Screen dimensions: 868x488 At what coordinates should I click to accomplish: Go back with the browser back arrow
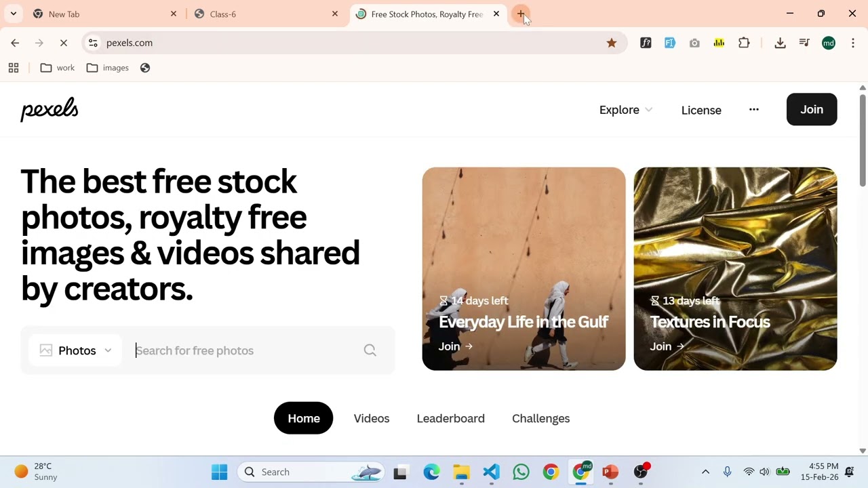tap(15, 43)
